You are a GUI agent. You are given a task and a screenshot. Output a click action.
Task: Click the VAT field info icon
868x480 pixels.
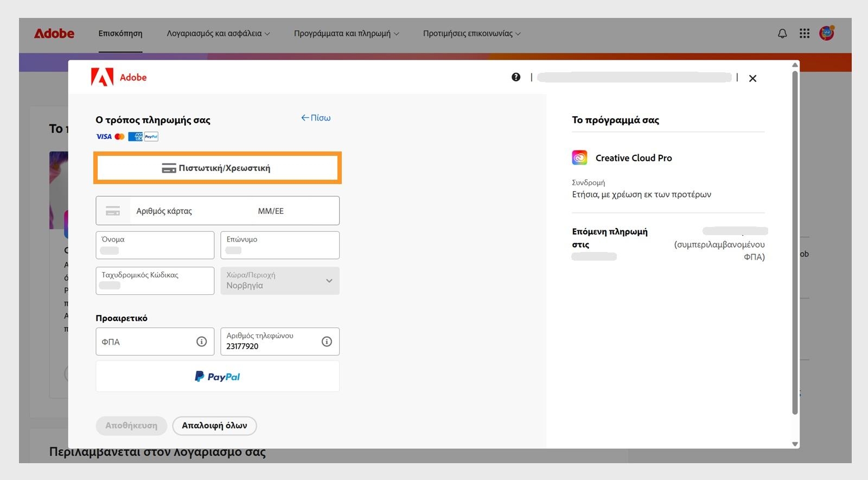click(201, 342)
